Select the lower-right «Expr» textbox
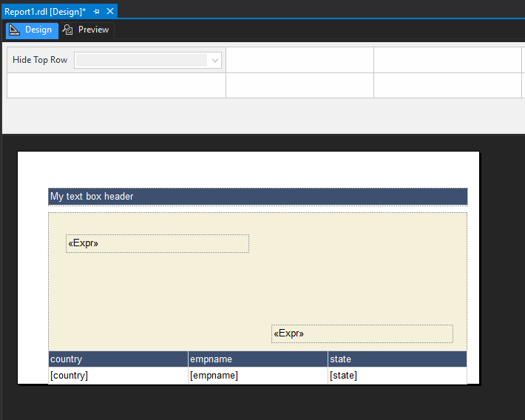This screenshot has height=420, width=525. coord(362,333)
